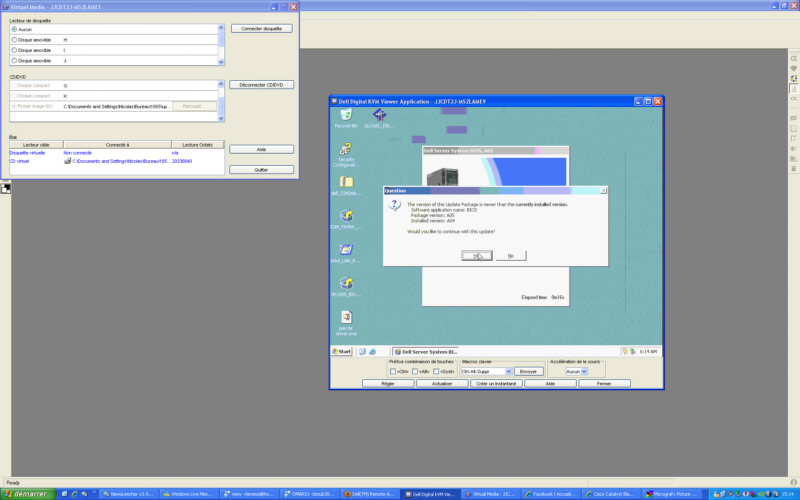Open the remote Recycle Bin icon
The height and width of the screenshot is (500, 800).
[x=346, y=117]
